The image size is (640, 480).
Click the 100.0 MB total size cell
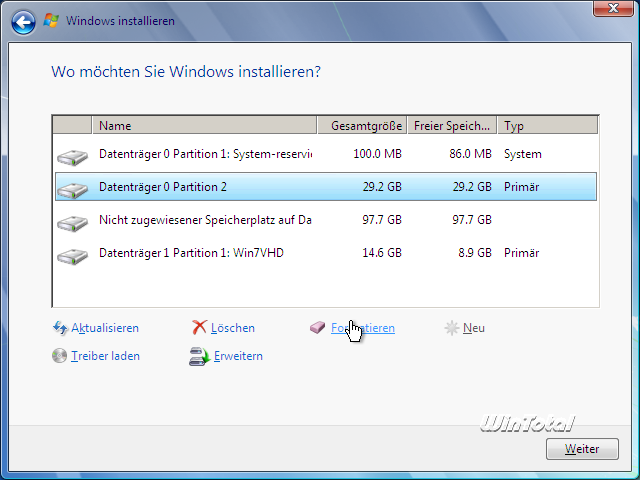click(377, 154)
